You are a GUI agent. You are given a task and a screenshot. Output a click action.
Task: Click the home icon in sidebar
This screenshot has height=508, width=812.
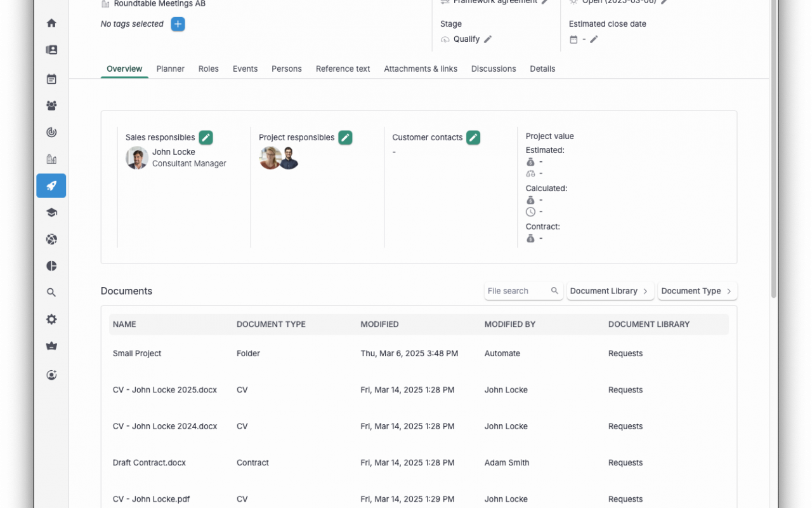coord(51,23)
